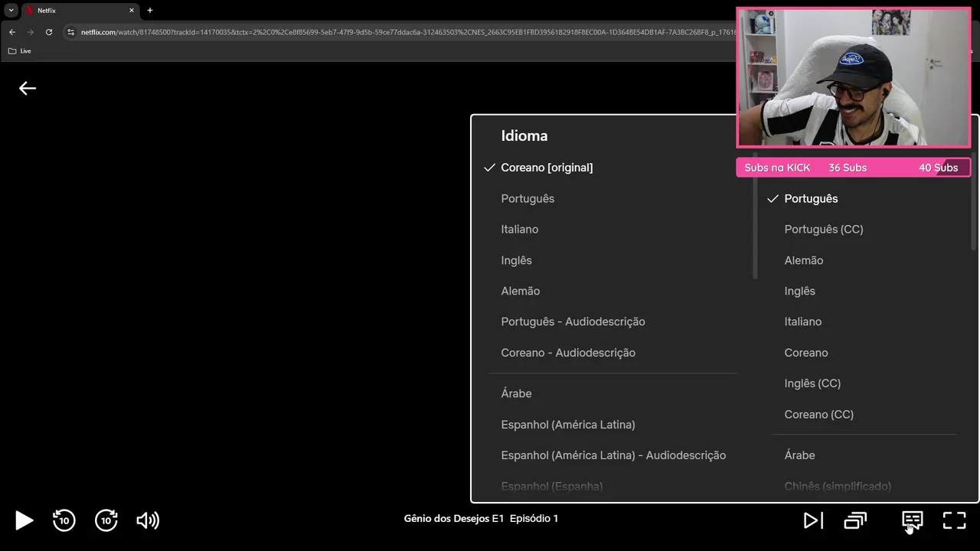Screen dimensions: 980x551
Task: Open site information icon in address bar
Action: (70, 32)
